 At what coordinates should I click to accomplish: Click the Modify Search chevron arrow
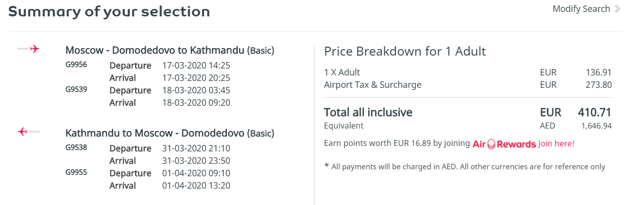point(617,9)
